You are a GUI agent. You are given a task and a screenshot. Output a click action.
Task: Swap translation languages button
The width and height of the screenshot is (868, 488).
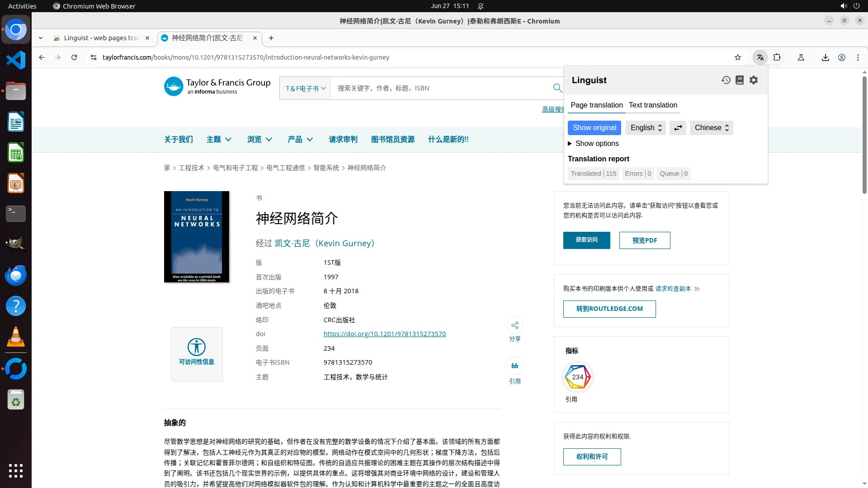678,128
